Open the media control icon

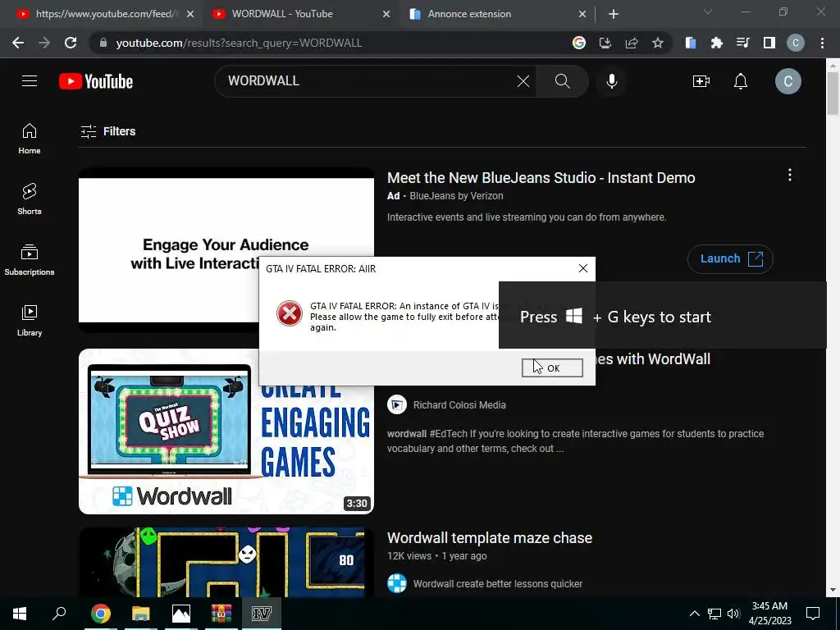click(742, 43)
